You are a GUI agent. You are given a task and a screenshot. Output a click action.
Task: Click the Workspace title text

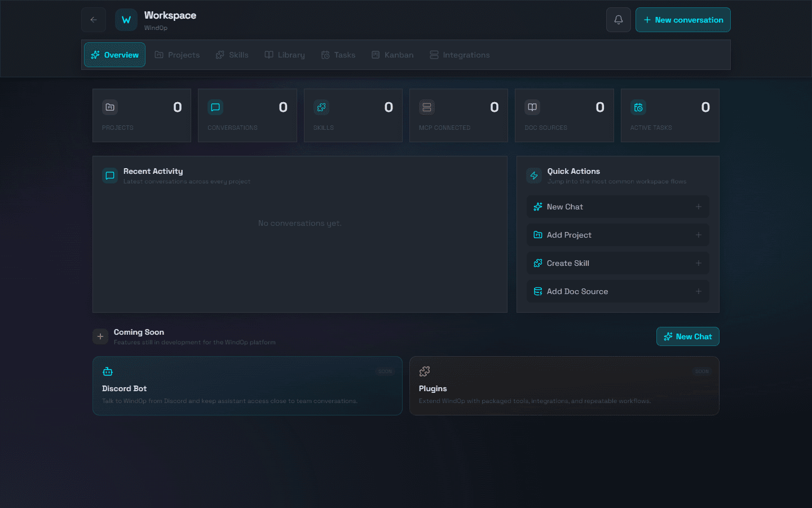tap(170, 15)
